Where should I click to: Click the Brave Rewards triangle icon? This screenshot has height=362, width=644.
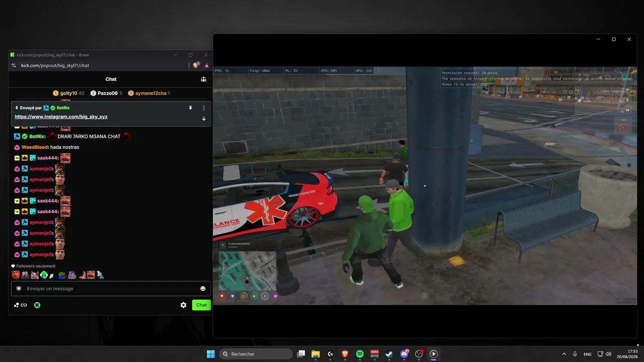pos(206,65)
